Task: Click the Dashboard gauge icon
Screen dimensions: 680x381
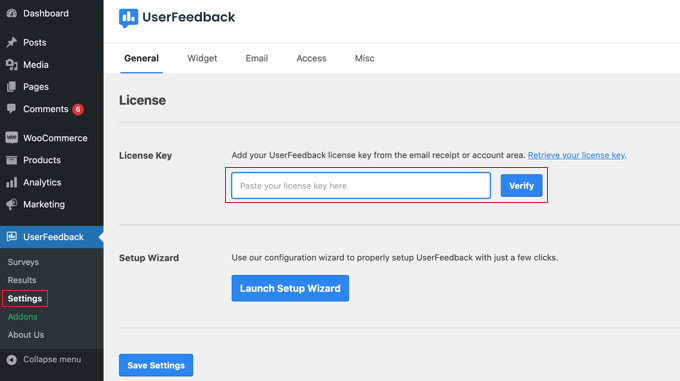Action: pyautogui.click(x=12, y=13)
